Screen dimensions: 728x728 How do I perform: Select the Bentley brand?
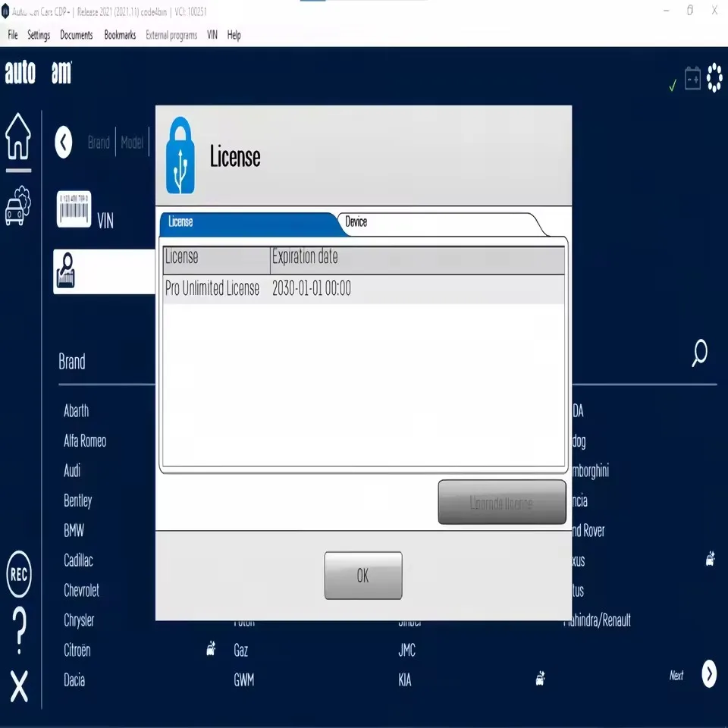coord(77,501)
